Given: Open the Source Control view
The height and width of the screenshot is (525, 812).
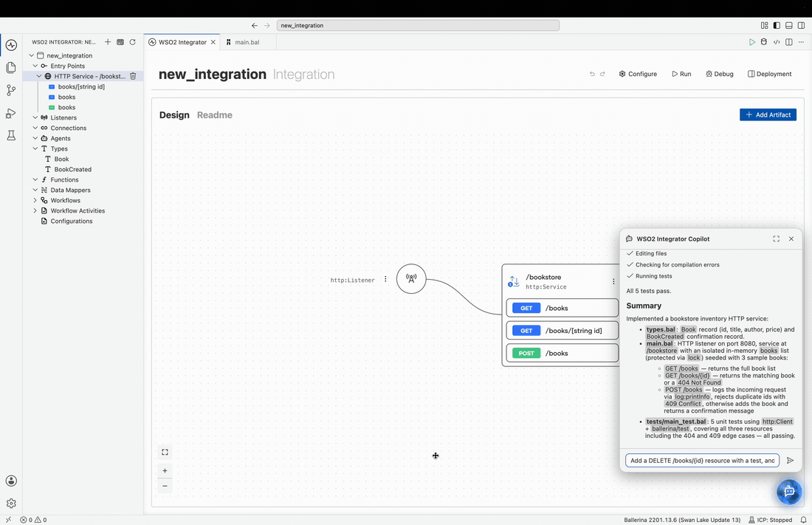Looking at the screenshot, I should tap(11, 90).
